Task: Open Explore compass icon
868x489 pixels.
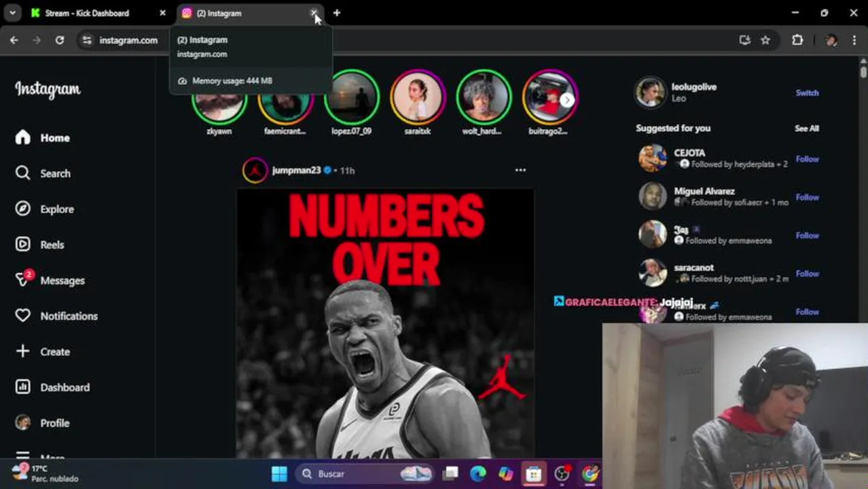Action: click(x=23, y=209)
